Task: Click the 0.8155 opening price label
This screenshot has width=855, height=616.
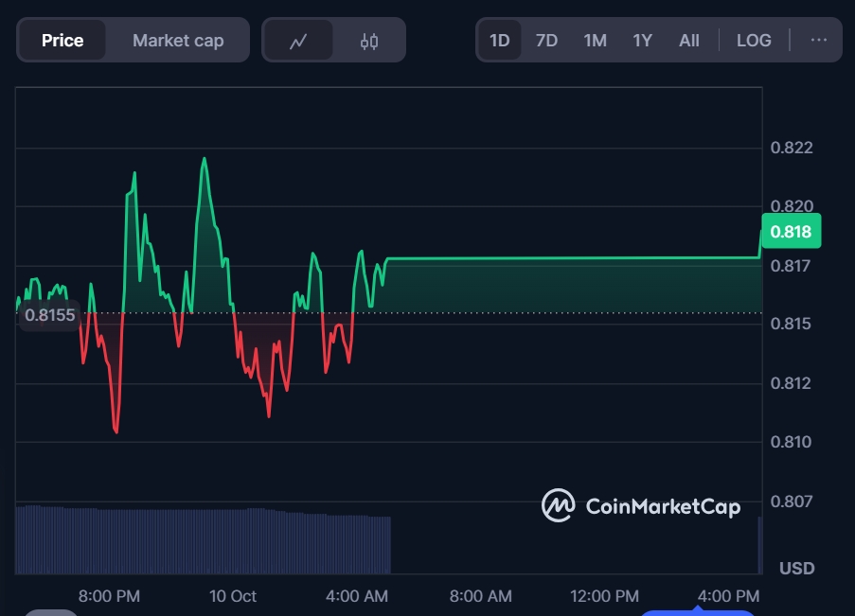Action: (50, 315)
